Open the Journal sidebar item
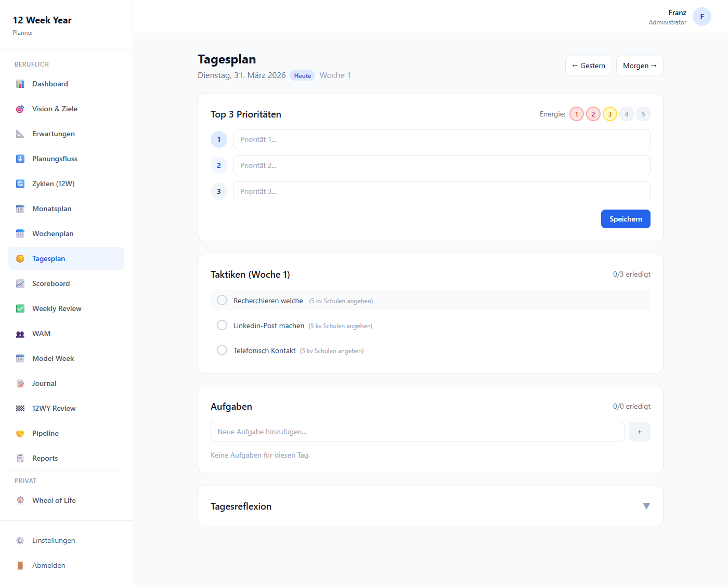Screen dimensions: 728x585 pyautogui.click(x=44, y=383)
